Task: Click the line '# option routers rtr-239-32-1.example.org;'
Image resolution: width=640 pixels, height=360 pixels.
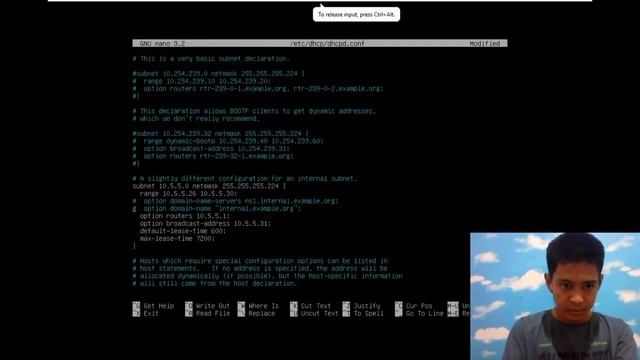Action: [x=213, y=156]
